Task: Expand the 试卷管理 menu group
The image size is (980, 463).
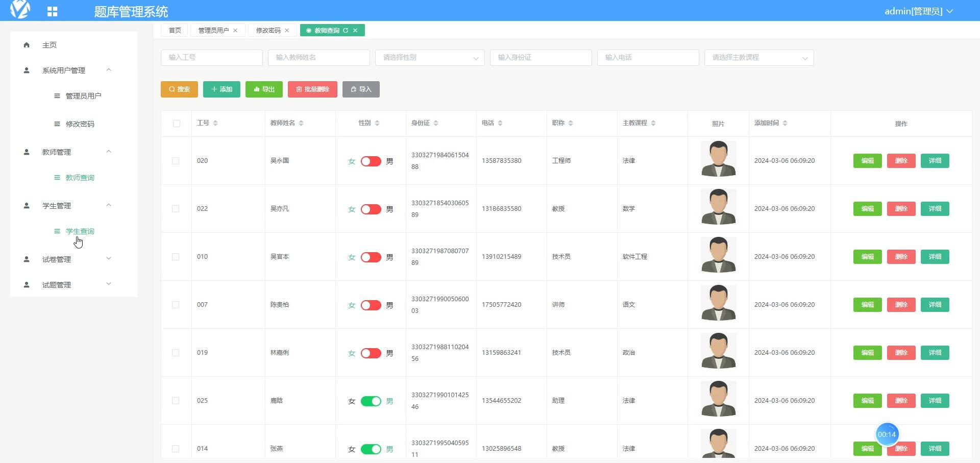Action: point(109,259)
